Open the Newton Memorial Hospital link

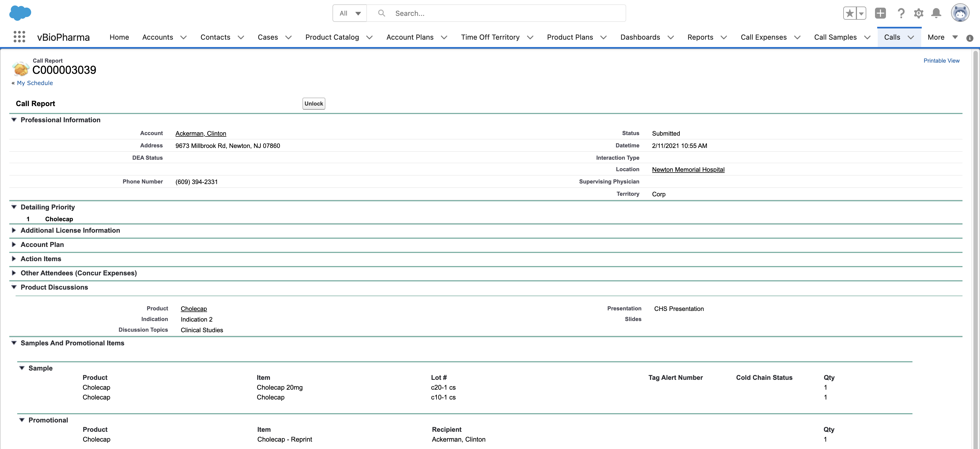[688, 170]
